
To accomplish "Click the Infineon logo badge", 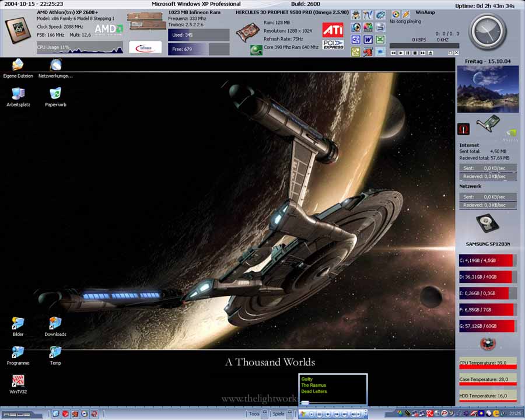I will [145, 47].
